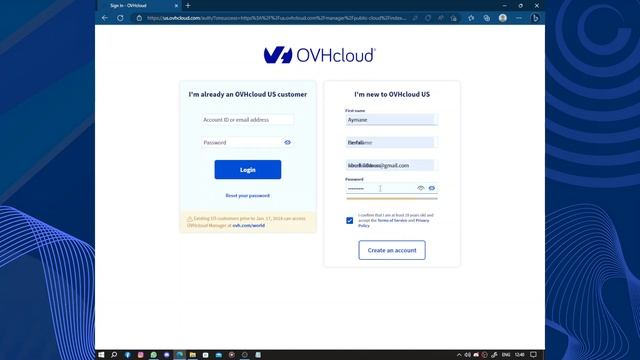640x360 pixels.
Task: View site info via address bar lock icon
Action: click(x=139, y=18)
